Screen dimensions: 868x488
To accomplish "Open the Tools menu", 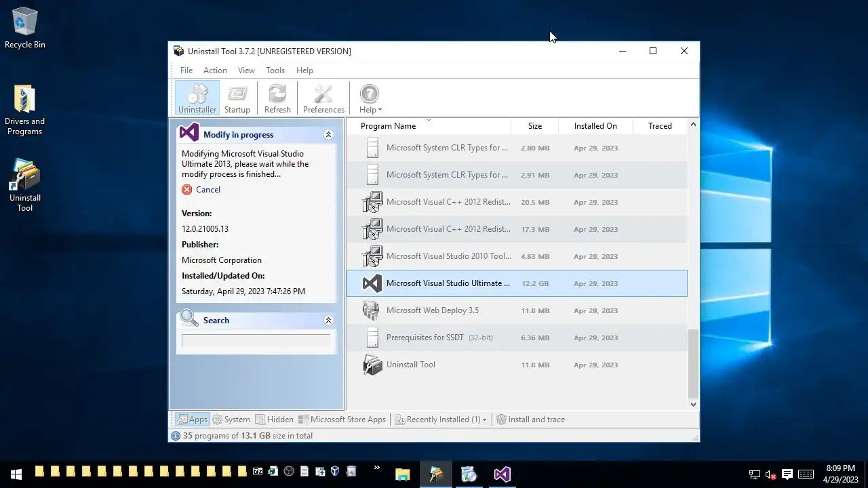I will click(x=275, y=70).
